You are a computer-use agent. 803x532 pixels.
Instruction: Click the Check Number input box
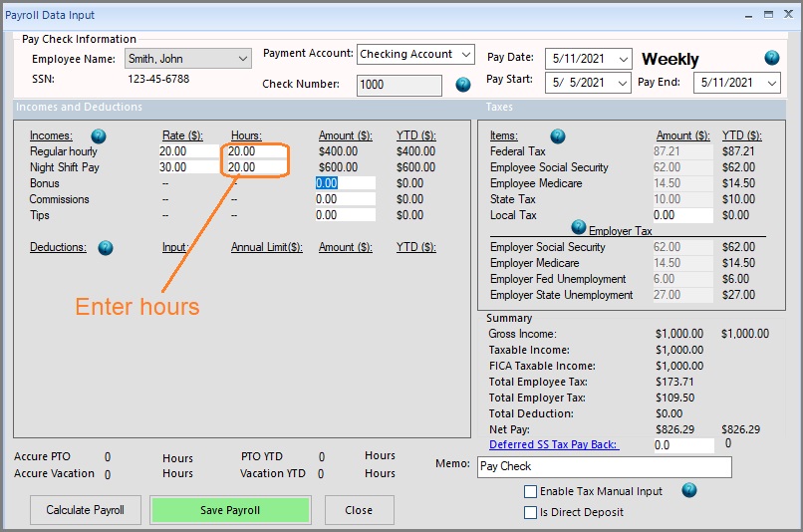(x=399, y=85)
